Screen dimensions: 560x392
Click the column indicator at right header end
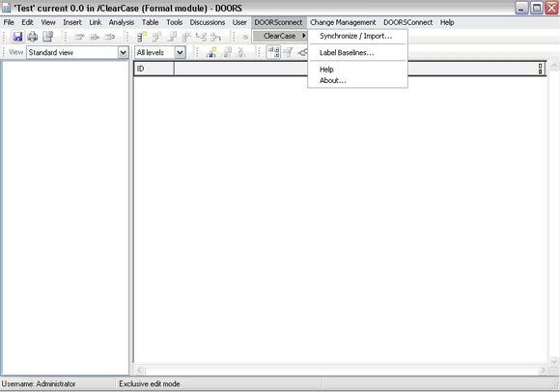point(540,69)
